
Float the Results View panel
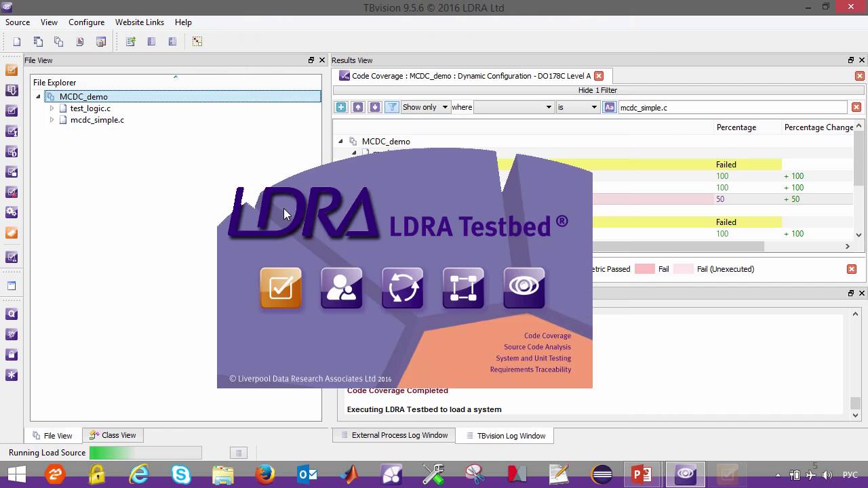tap(851, 60)
